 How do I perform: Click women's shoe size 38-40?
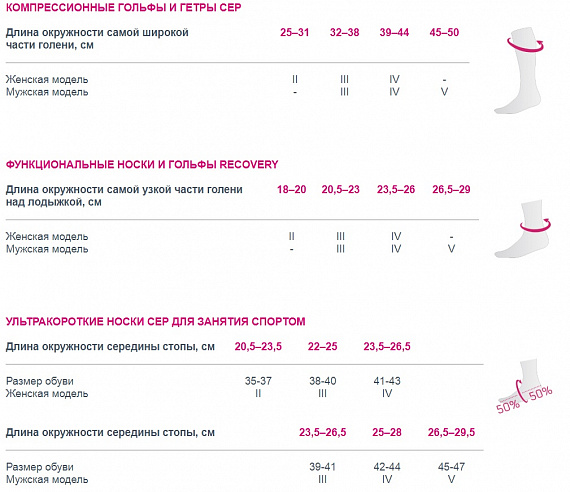coord(322,381)
